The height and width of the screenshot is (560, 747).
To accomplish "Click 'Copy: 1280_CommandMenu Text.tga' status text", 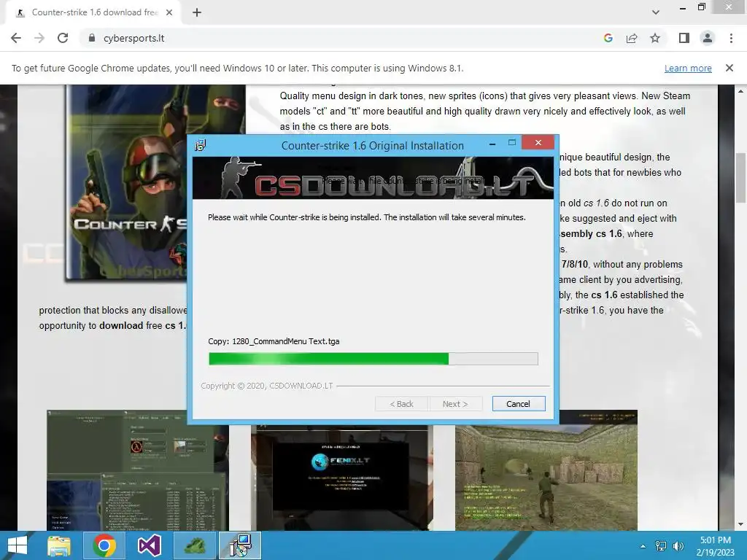I will tap(274, 341).
